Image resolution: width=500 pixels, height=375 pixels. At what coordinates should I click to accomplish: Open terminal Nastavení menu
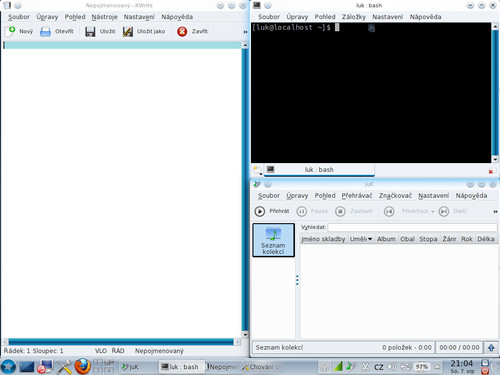[x=388, y=17]
